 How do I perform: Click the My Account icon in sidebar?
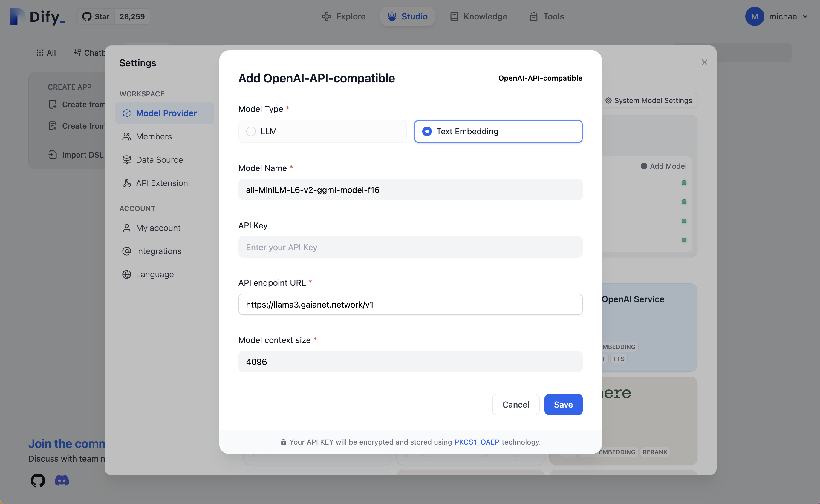(126, 227)
